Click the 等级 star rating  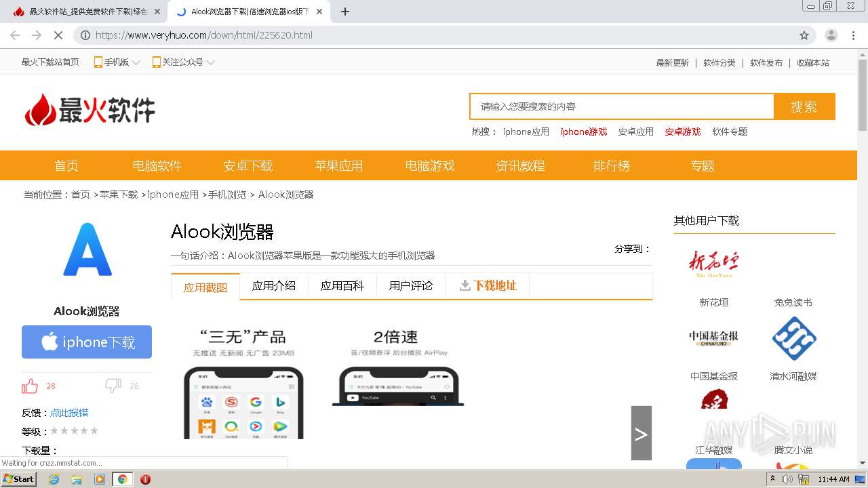click(x=75, y=431)
